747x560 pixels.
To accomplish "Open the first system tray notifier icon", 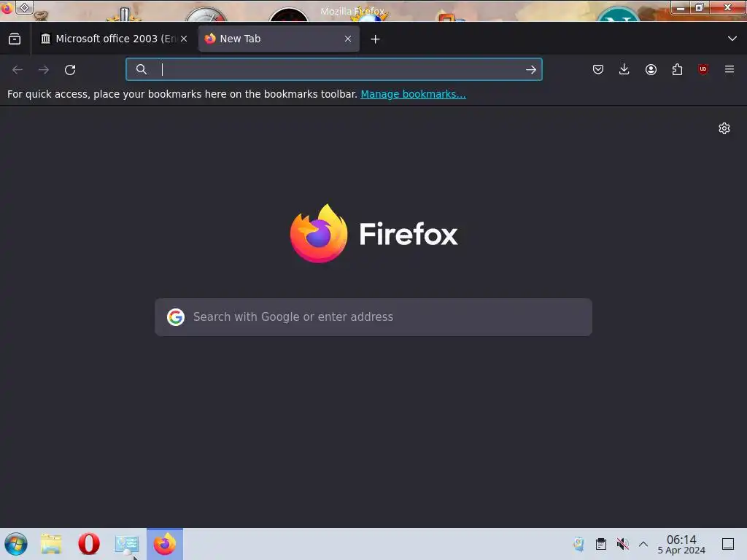I will pyautogui.click(x=578, y=544).
